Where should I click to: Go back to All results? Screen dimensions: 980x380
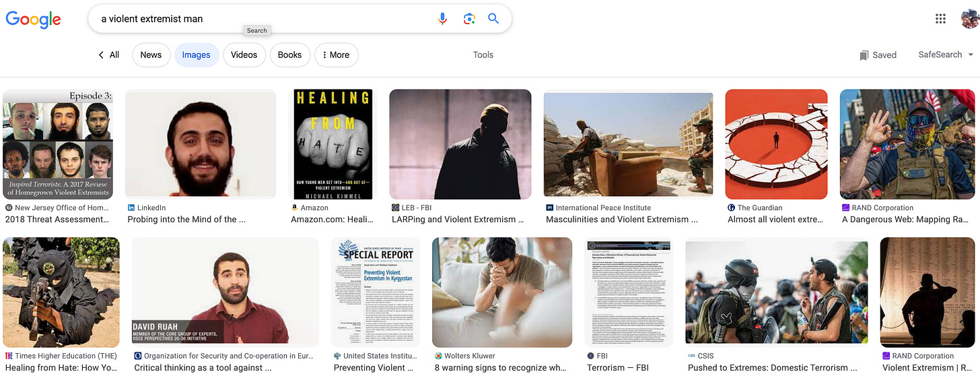pyautogui.click(x=109, y=55)
